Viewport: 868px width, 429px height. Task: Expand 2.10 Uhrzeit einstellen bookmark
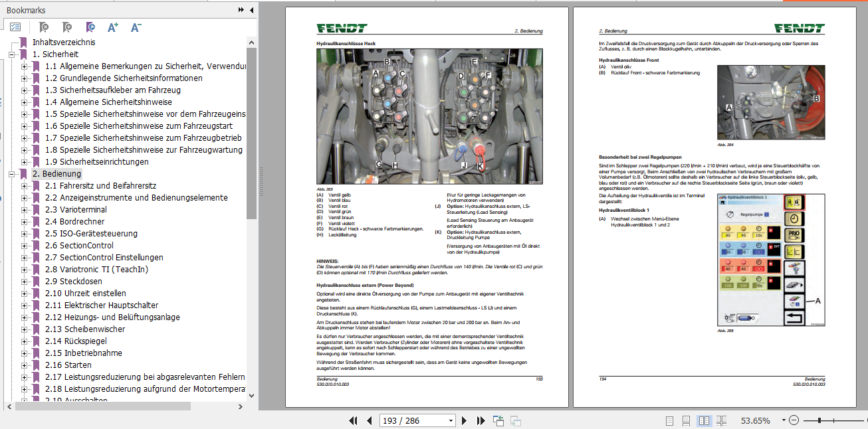[x=25, y=294]
